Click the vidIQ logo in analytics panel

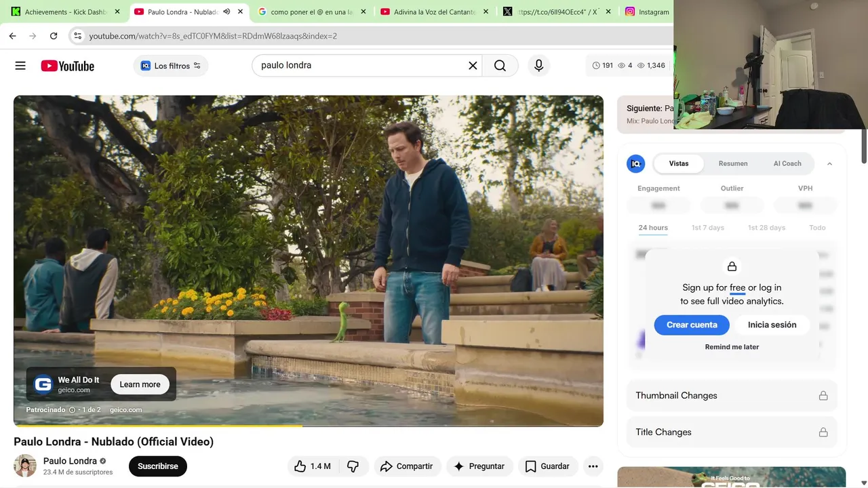click(x=636, y=163)
